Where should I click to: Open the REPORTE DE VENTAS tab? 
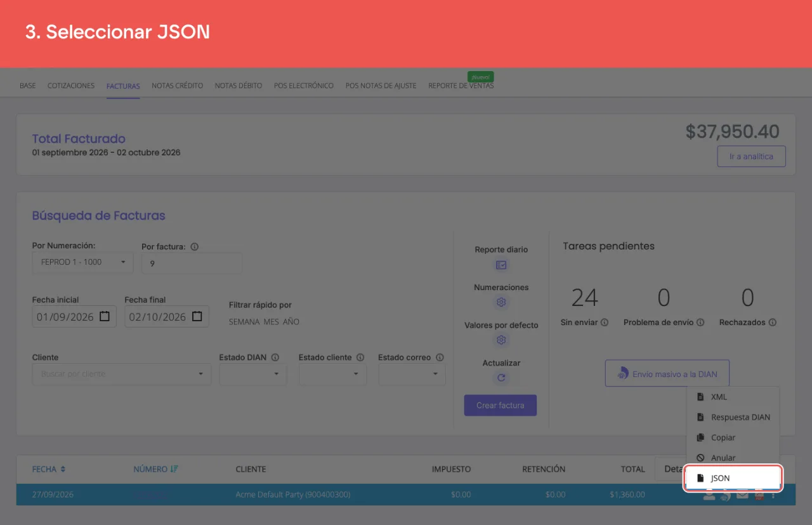pyautogui.click(x=461, y=86)
